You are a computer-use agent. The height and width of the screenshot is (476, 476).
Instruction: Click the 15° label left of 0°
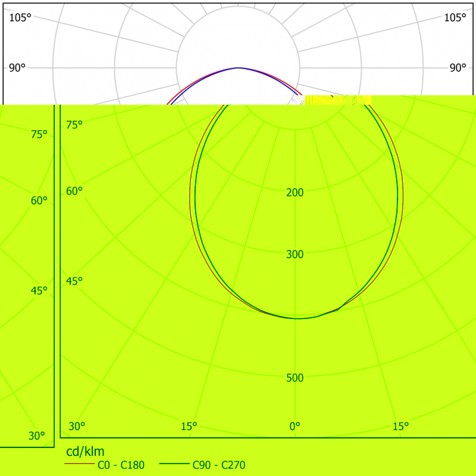click(189, 426)
